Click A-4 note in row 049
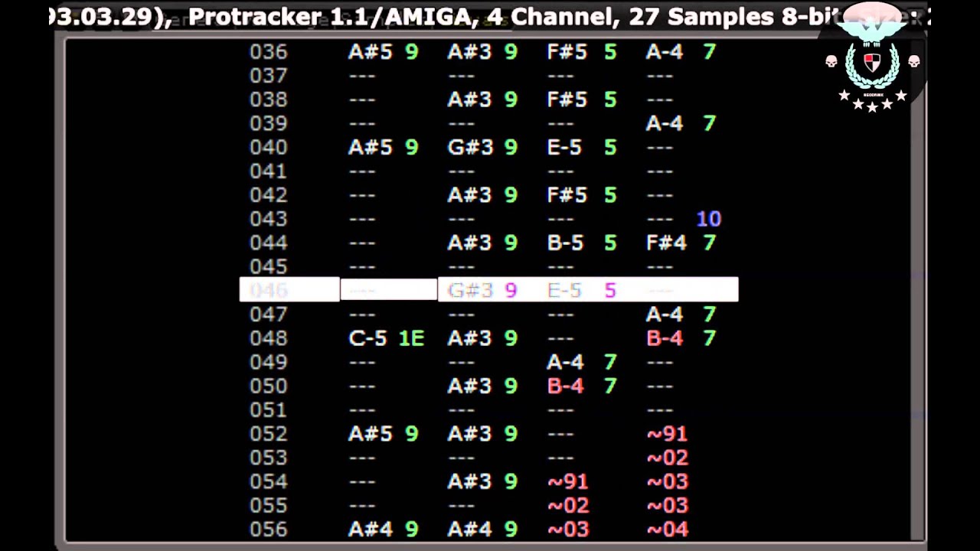 click(x=566, y=362)
